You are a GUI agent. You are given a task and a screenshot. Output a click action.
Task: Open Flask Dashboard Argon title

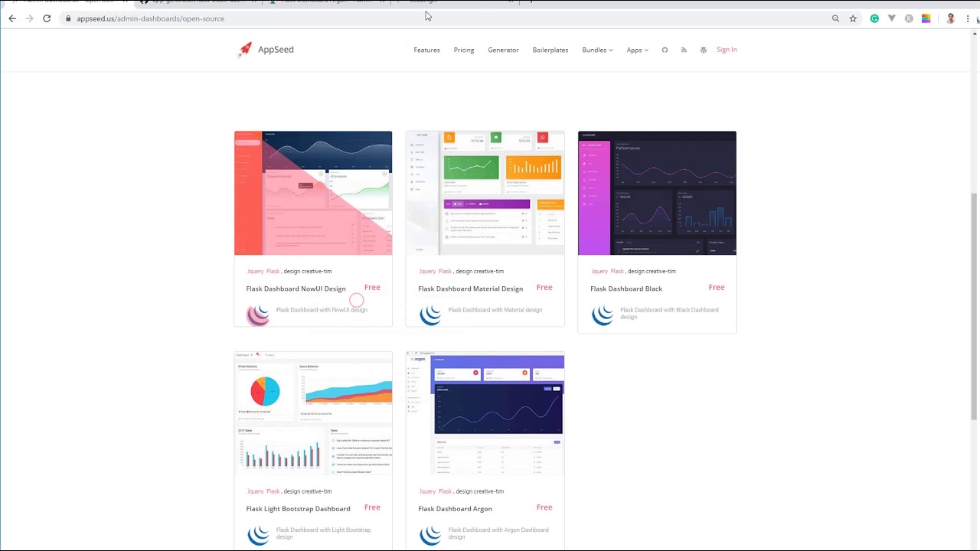click(455, 509)
